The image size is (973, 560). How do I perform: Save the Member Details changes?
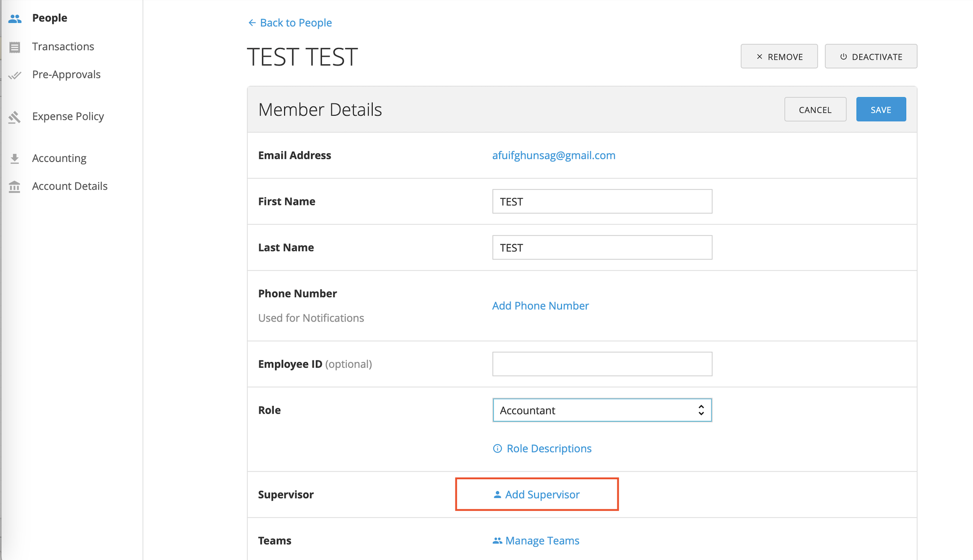pyautogui.click(x=881, y=109)
